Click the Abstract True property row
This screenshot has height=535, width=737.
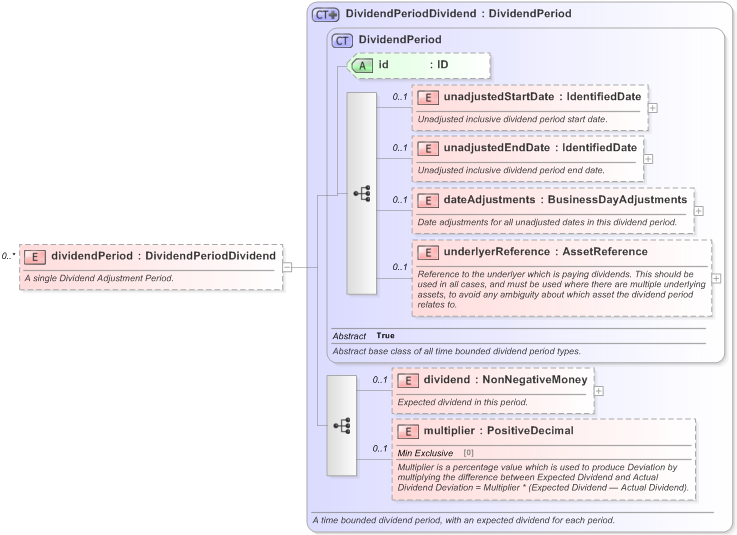[x=519, y=336]
